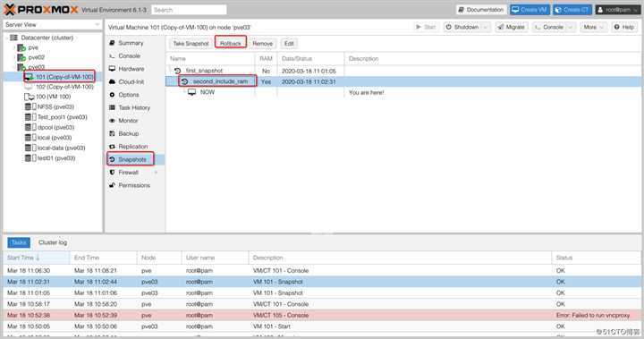Collapse the Datacenter (cluster) tree node
This screenshot has height=339, width=644.
point(7,38)
